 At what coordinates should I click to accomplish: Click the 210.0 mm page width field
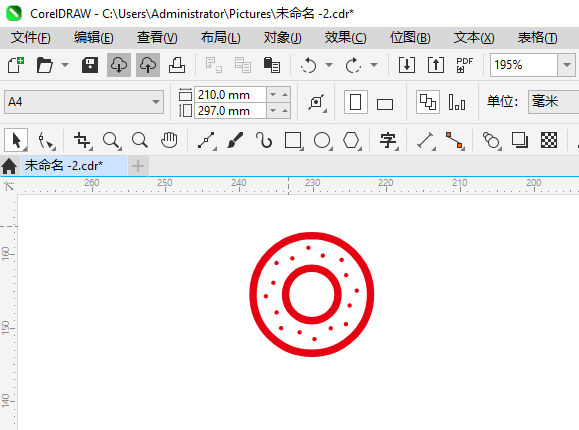click(230, 95)
